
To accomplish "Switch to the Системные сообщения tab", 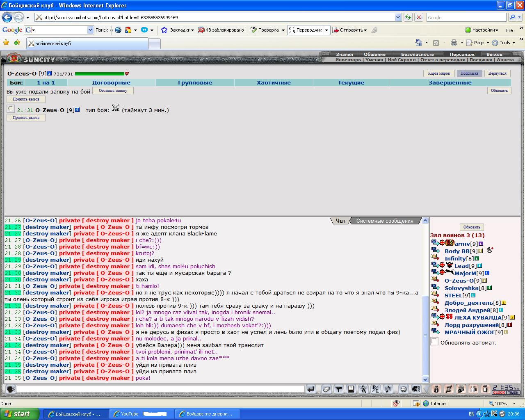I will pos(385,221).
